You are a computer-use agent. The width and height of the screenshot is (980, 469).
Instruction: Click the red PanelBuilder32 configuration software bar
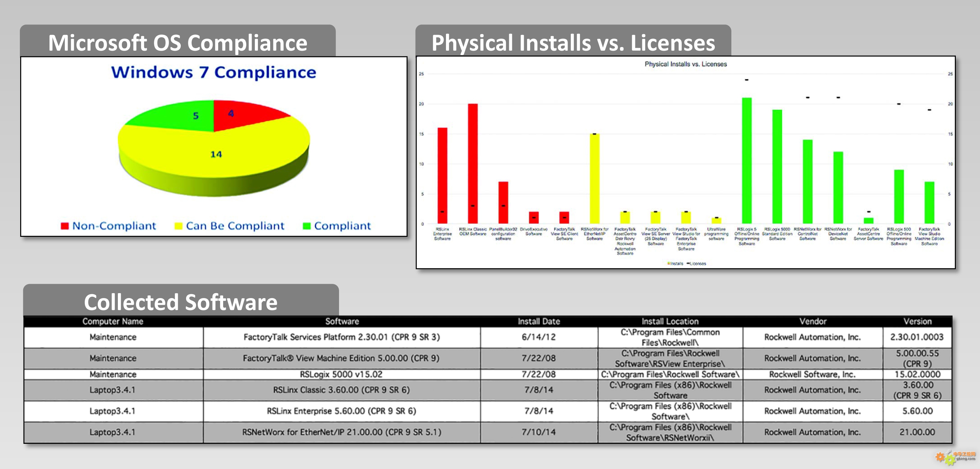[x=503, y=202]
